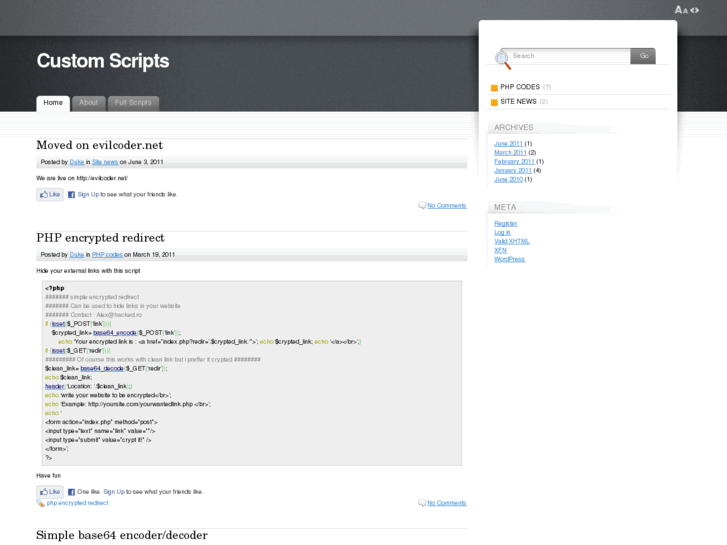Open the About tab
727x545 pixels.
tap(89, 103)
